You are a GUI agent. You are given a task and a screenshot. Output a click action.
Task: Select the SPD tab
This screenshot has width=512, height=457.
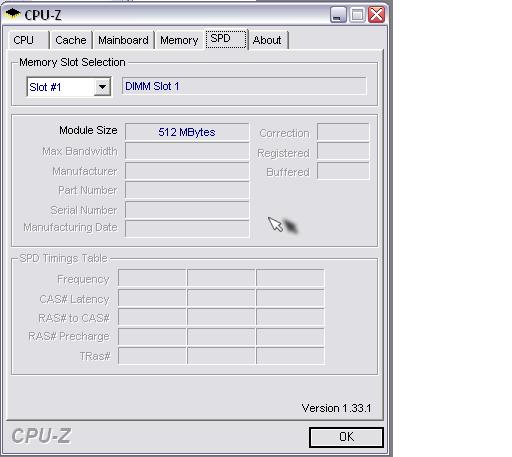pos(226,39)
